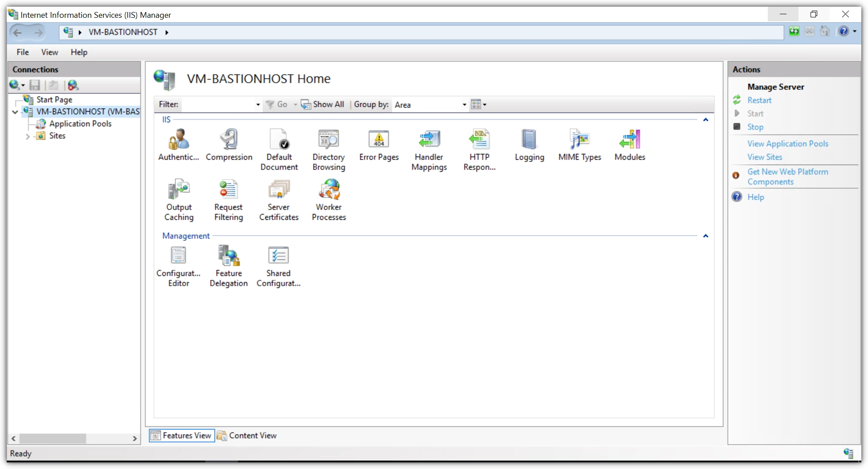Image resolution: width=868 pixels, height=469 pixels.
Task: Open the Go button dropdown arrow
Action: (295, 105)
